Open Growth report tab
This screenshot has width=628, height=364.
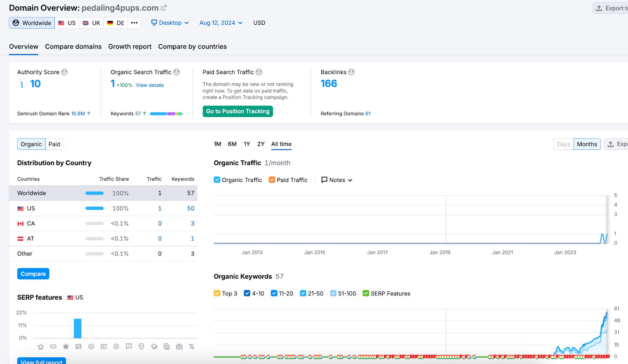pyautogui.click(x=130, y=47)
